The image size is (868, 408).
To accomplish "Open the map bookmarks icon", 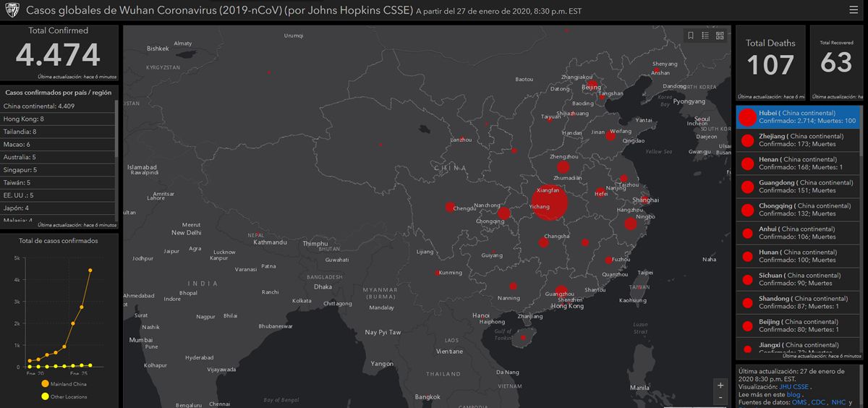I will pos(691,35).
